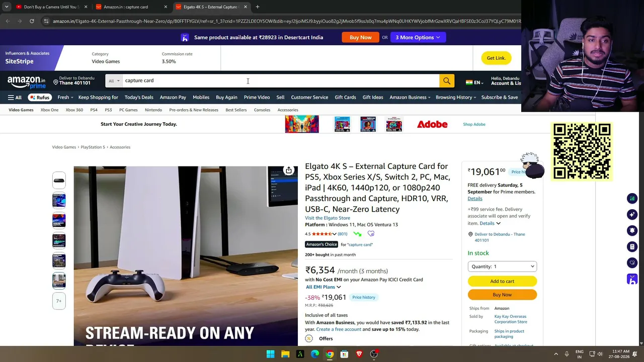This screenshot has width=644, height=362.
Task: Click the 'Create a free account' link
Action: tap(339, 329)
